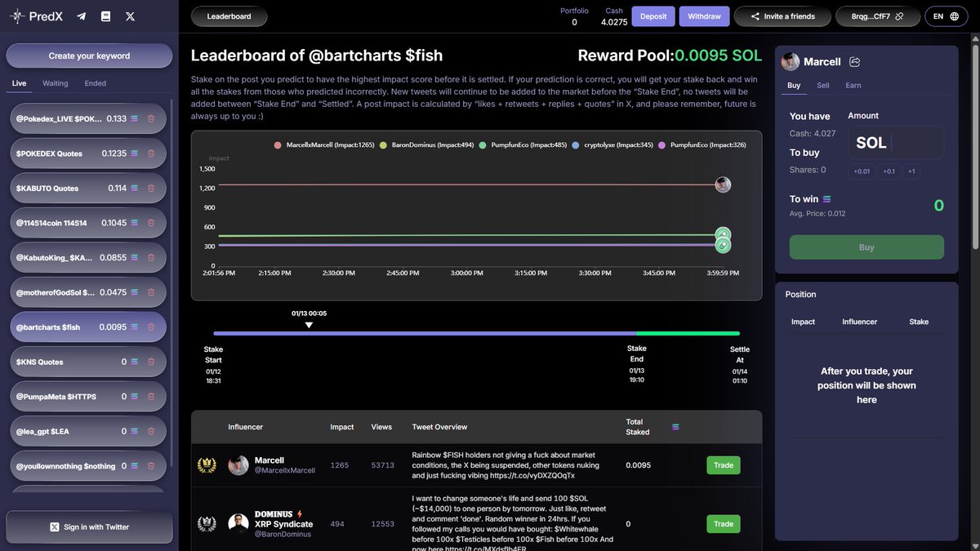Click the share icon next to Marcell
Screen dimensions: 980x551
click(855, 62)
